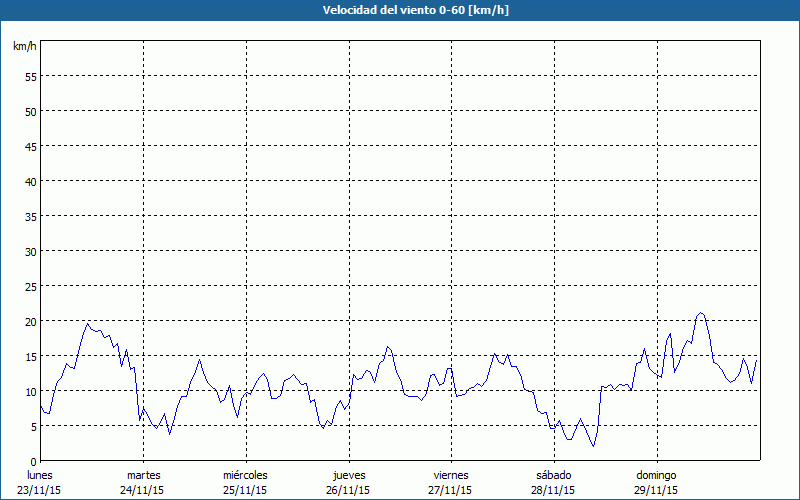Click the 10 value on the y-axis
The image size is (800, 500).
pyautogui.click(x=30, y=391)
